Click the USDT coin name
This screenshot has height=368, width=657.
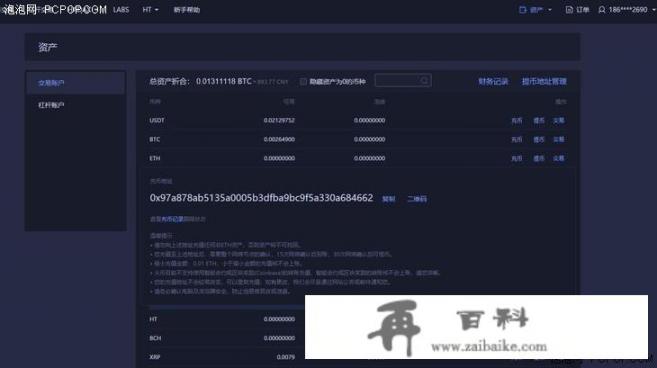point(157,120)
